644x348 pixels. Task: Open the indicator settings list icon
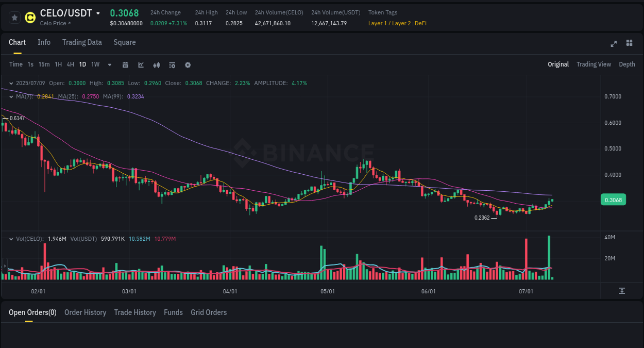coord(172,64)
